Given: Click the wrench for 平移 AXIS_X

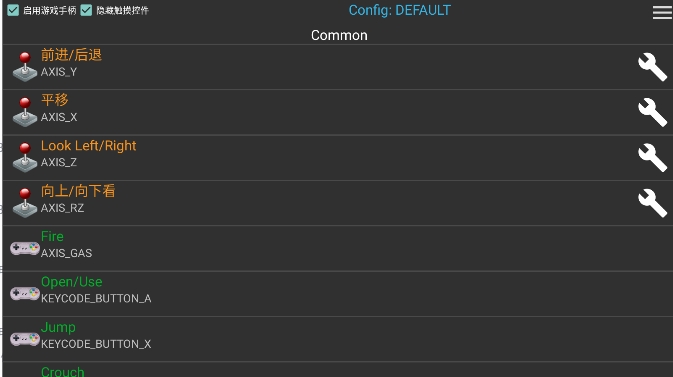Looking at the screenshot, I should click(x=652, y=112).
